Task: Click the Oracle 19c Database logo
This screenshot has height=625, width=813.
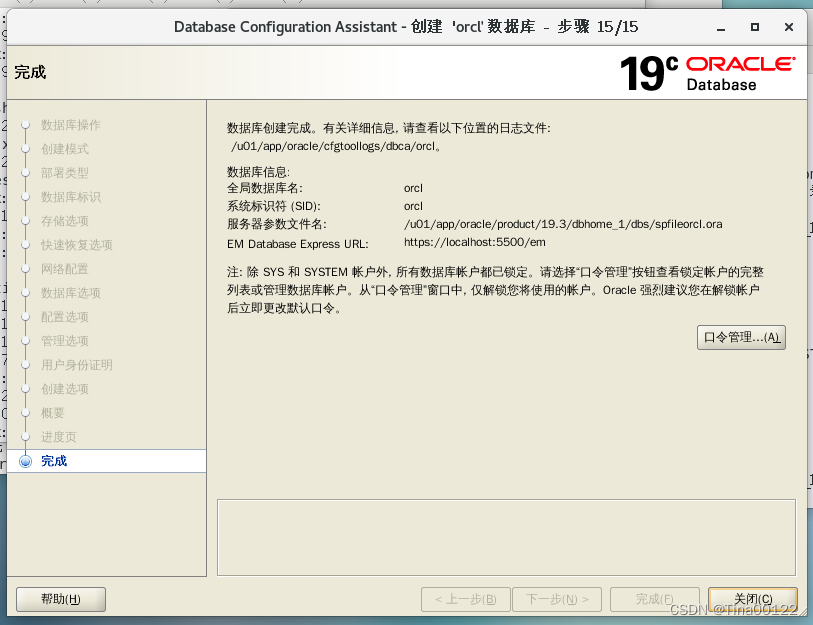Action: coord(707,73)
